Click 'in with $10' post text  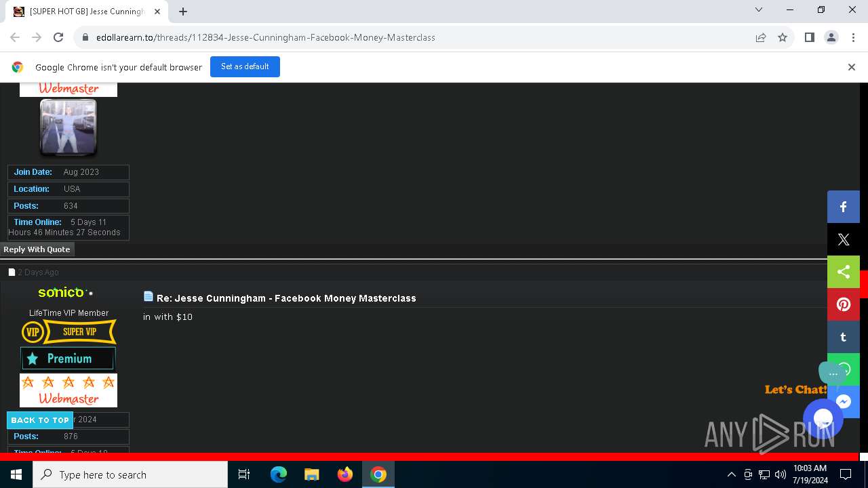(x=167, y=317)
